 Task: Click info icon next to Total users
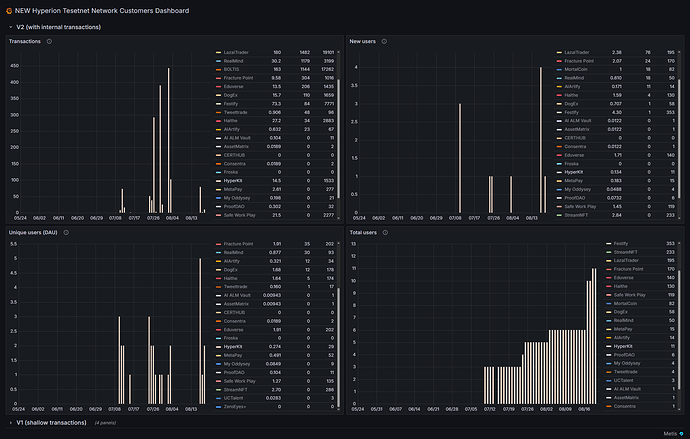pos(384,233)
